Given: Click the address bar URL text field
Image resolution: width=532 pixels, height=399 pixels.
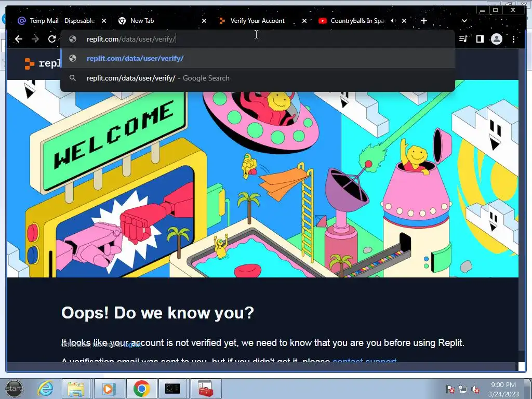Looking at the screenshot, I should pyautogui.click(x=258, y=39).
